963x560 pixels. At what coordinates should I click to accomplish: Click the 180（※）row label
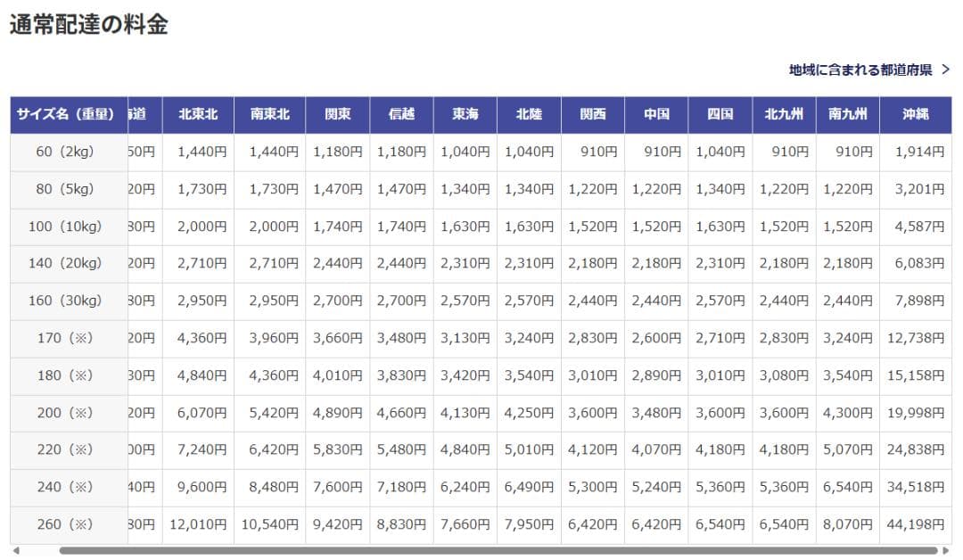click(68, 375)
